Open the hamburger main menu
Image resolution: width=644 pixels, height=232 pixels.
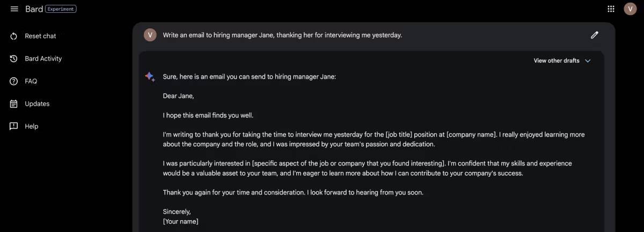[14, 9]
